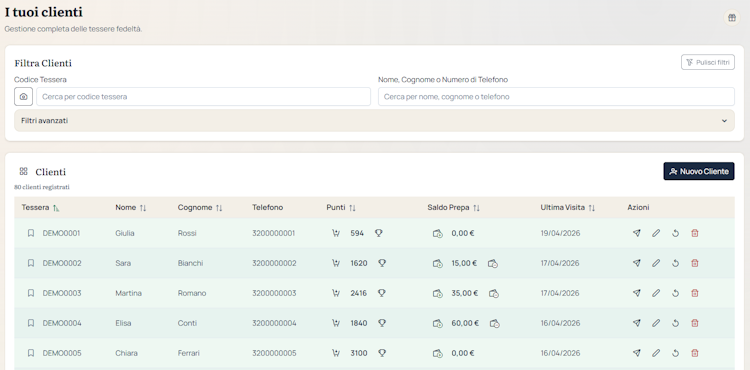The height and width of the screenshot is (370, 750).
Task: Edit client Chiara Ferrari
Action: 656,353
